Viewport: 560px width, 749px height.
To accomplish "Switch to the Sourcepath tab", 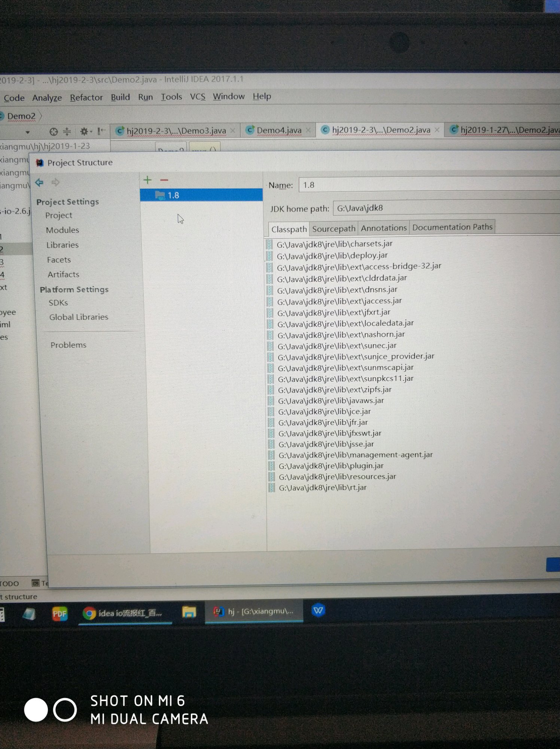I will (x=334, y=228).
